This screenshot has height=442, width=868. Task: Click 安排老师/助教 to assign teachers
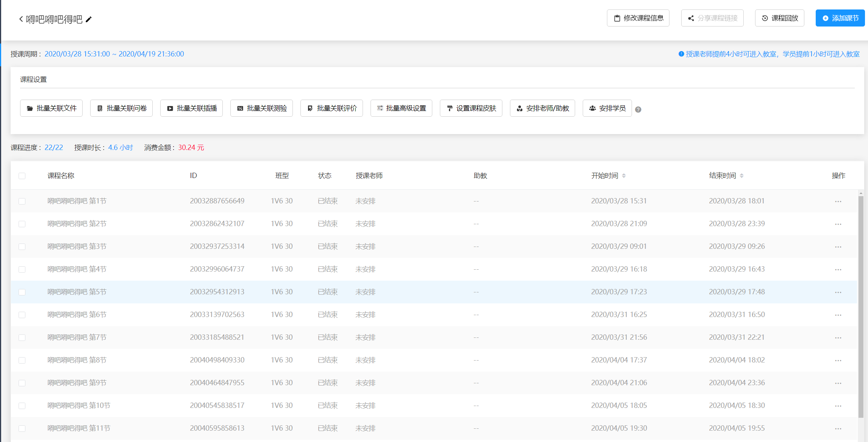click(543, 108)
